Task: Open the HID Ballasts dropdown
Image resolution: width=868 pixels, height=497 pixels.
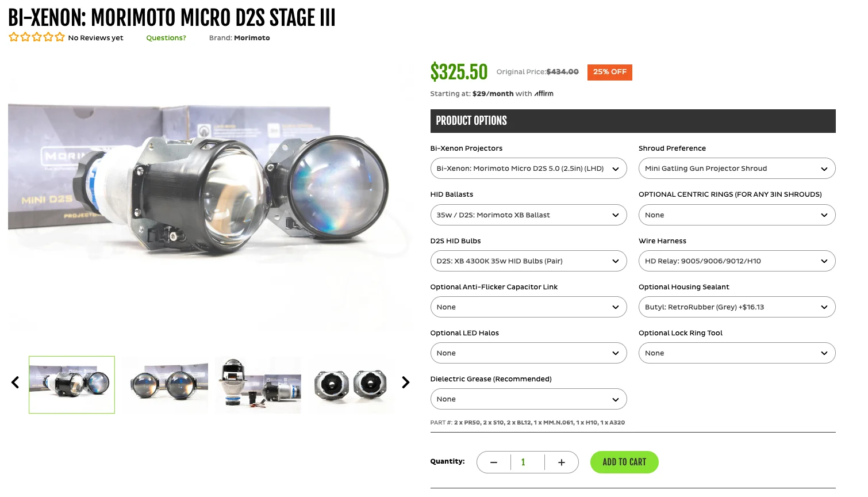Action: pyautogui.click(x=528, y=215)
